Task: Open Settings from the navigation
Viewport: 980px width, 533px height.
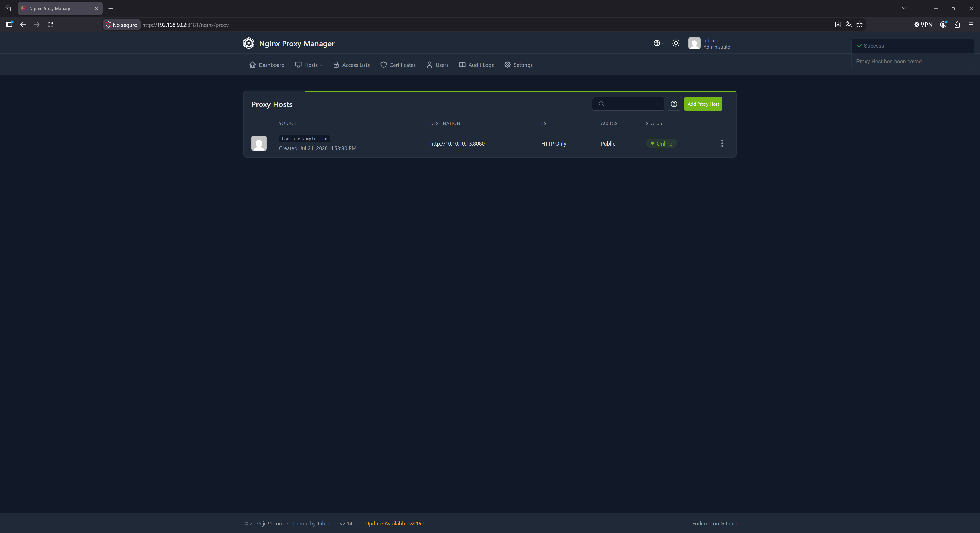Action: (519, 65)
